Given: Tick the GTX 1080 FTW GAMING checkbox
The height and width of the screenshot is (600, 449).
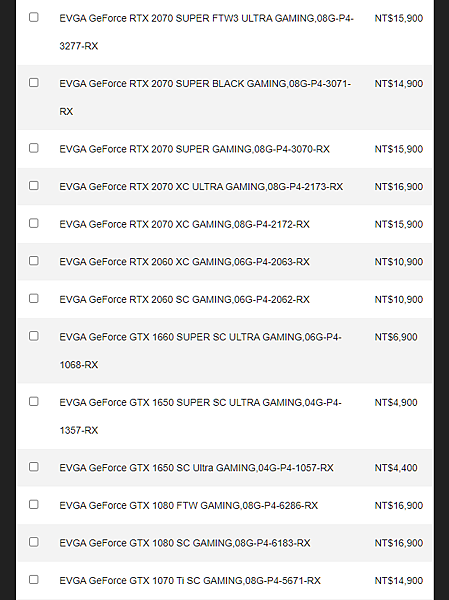Looking at the screenshot, I should (x=34, y=504).
